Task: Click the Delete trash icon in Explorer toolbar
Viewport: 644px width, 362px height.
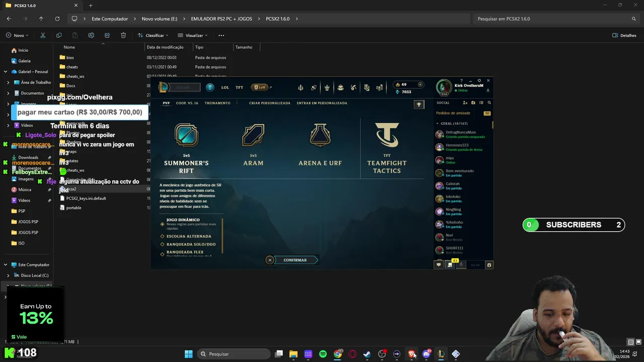Action: [123, 35]
